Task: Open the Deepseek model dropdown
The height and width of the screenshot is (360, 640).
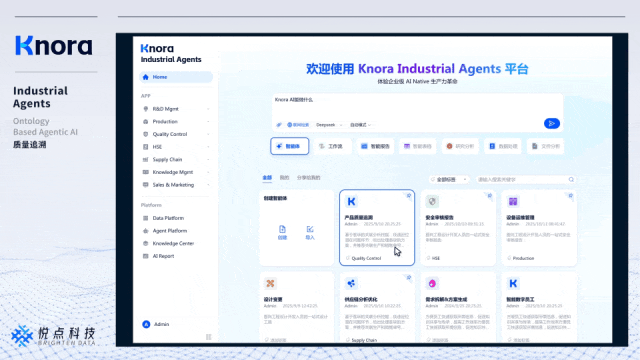Action: tap(329, 125)
